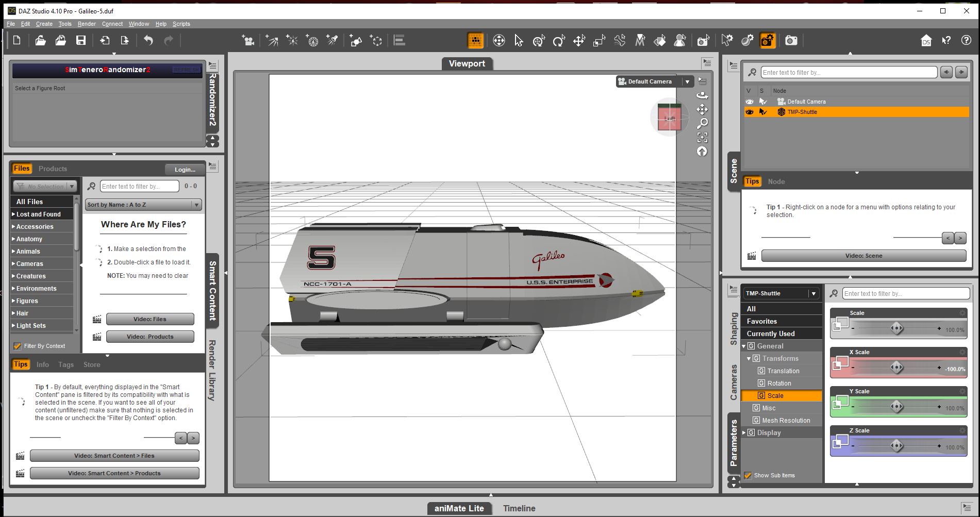Open the DS home icon
980x517 pixels.
point(926,40)
